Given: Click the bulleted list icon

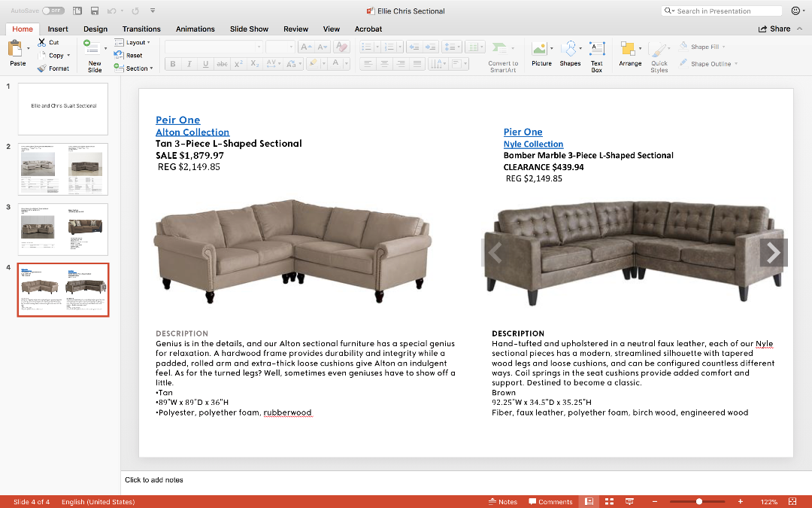Looking at the screenshot, I should click(x=367, y=47).
